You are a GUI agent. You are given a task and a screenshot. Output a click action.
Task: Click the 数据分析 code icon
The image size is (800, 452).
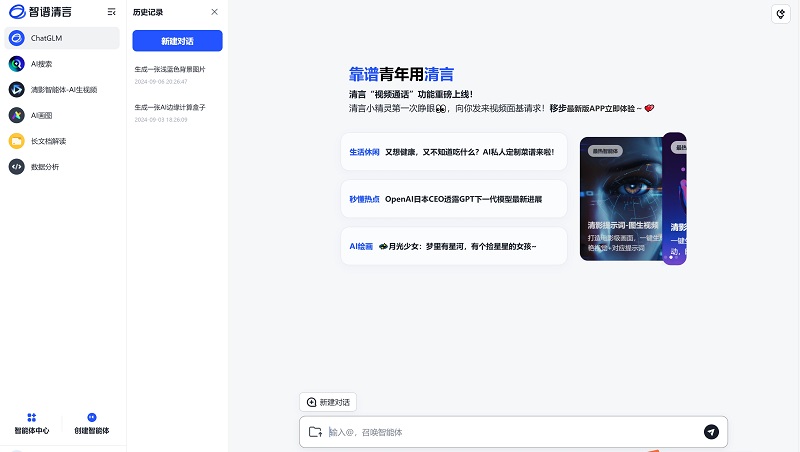(x=16, y=166)
